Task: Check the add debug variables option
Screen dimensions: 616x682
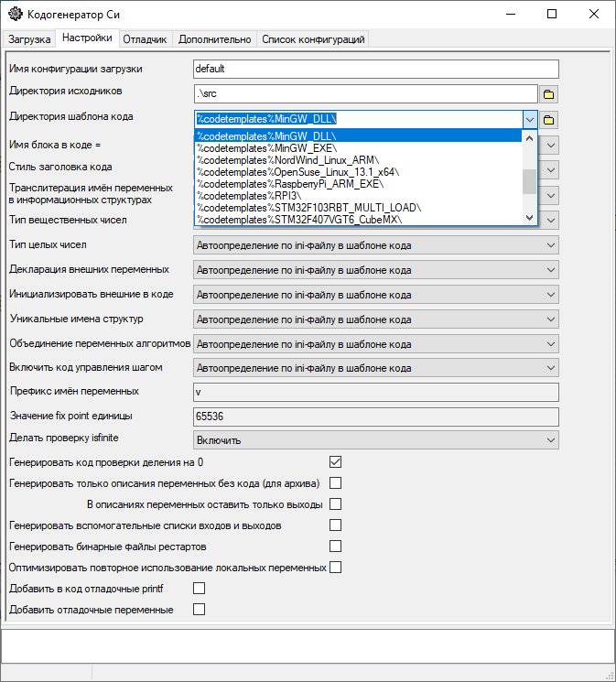Action: click(199, 609)
